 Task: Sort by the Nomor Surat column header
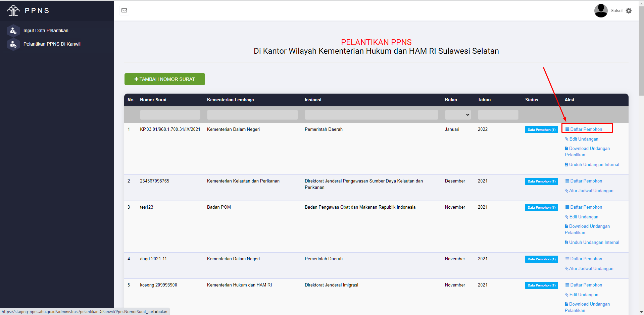tap(153, 100)
